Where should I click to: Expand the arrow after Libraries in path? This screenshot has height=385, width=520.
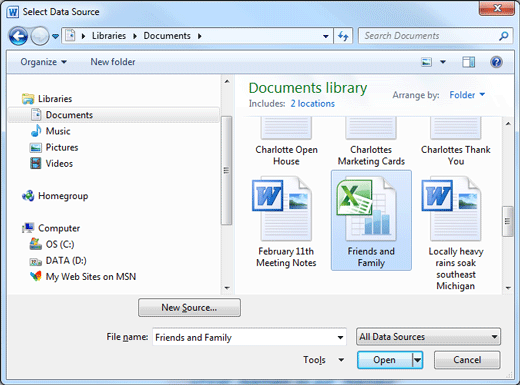[x=135, y=36]
